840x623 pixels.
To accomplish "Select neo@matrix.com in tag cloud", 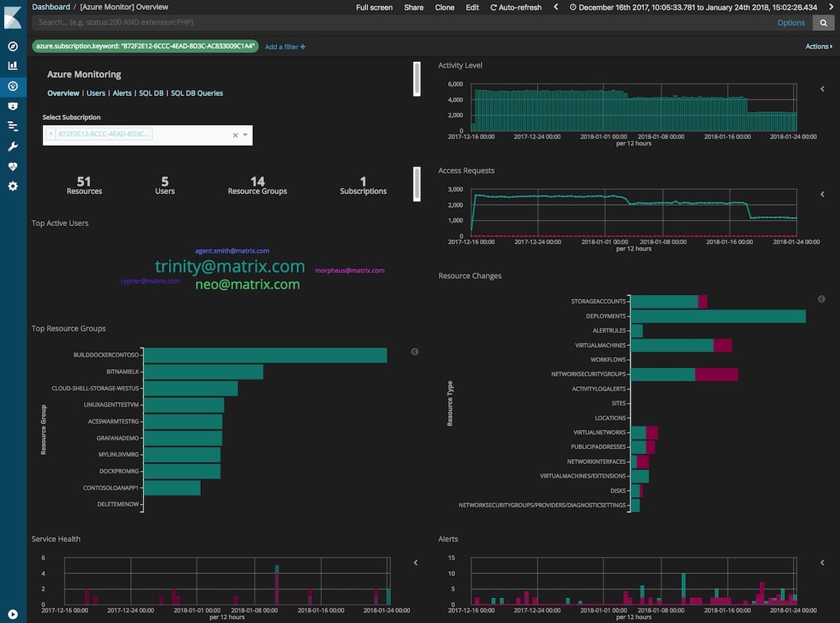I will tap(247, 284).
